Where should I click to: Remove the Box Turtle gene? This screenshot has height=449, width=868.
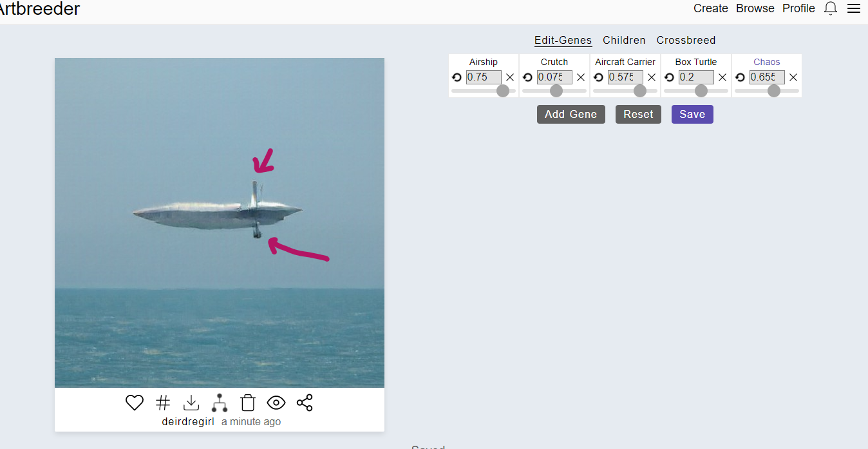[722, 77]
